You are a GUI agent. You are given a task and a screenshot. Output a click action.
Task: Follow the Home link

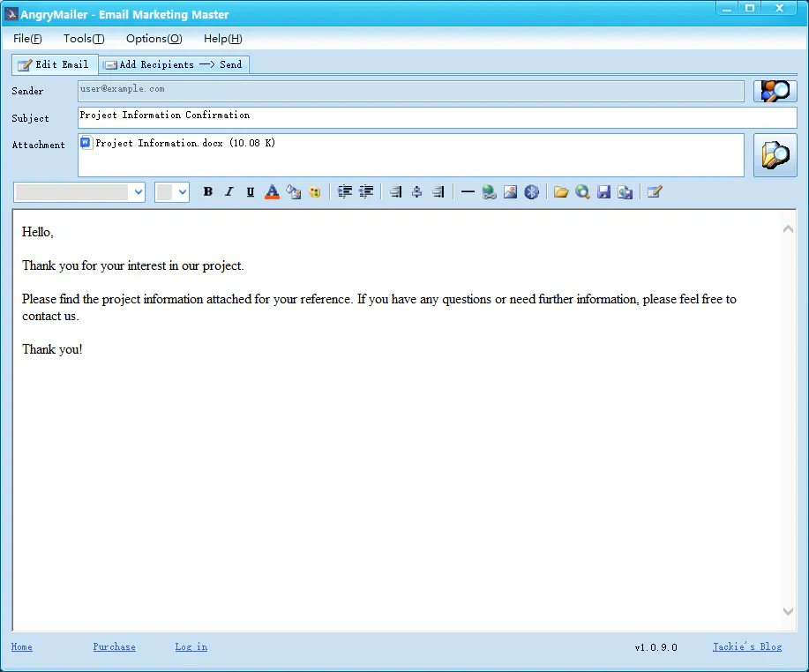(22, 646)
